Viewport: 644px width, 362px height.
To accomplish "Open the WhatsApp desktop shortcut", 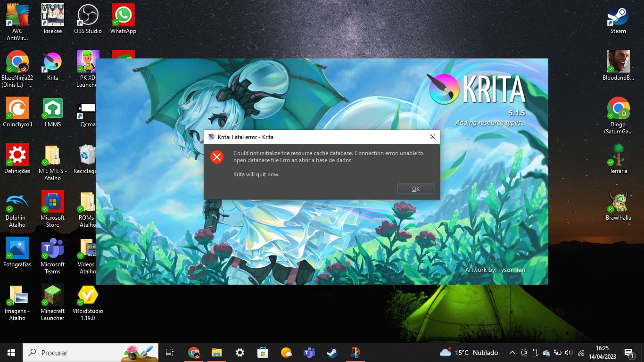I will click(123, 19).
